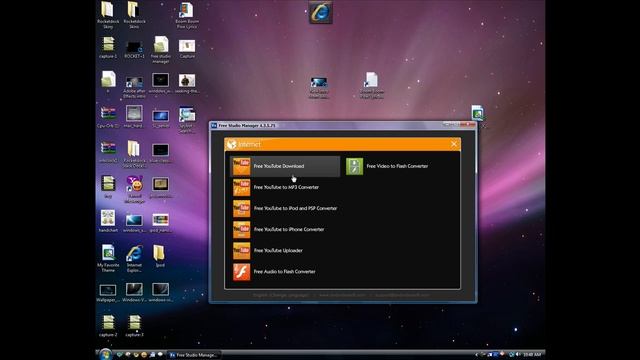Image resolution: width=640 pixels, height=360 pixels.
Task: Open Free YouTube to iPod and PSP Converter
Action: pyautogui.click(x=285, y=209)
